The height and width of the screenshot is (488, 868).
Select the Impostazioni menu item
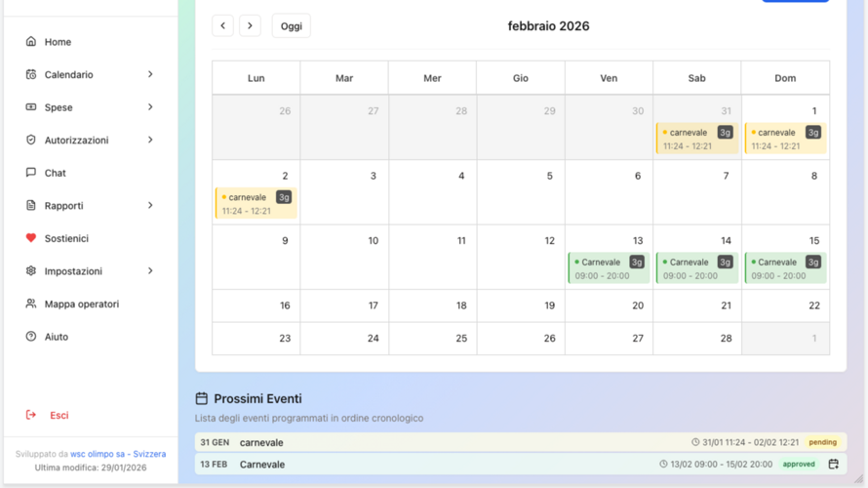tap(73, 271)
